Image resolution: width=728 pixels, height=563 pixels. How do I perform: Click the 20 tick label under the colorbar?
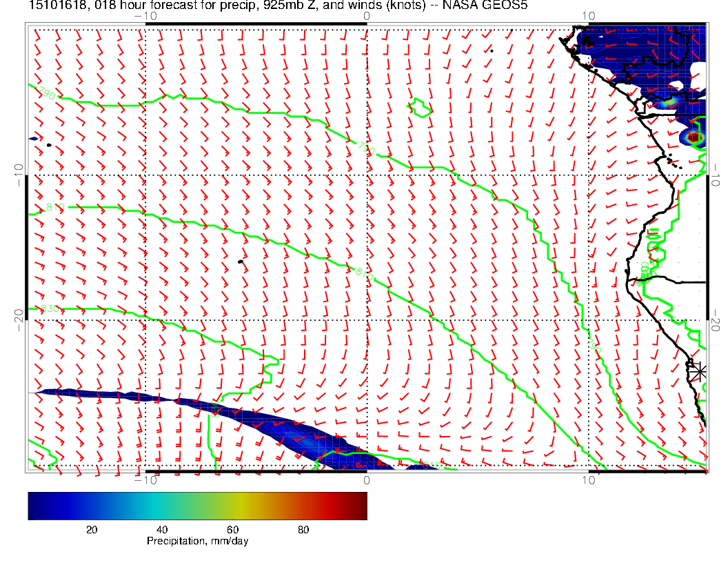[91, 529]
